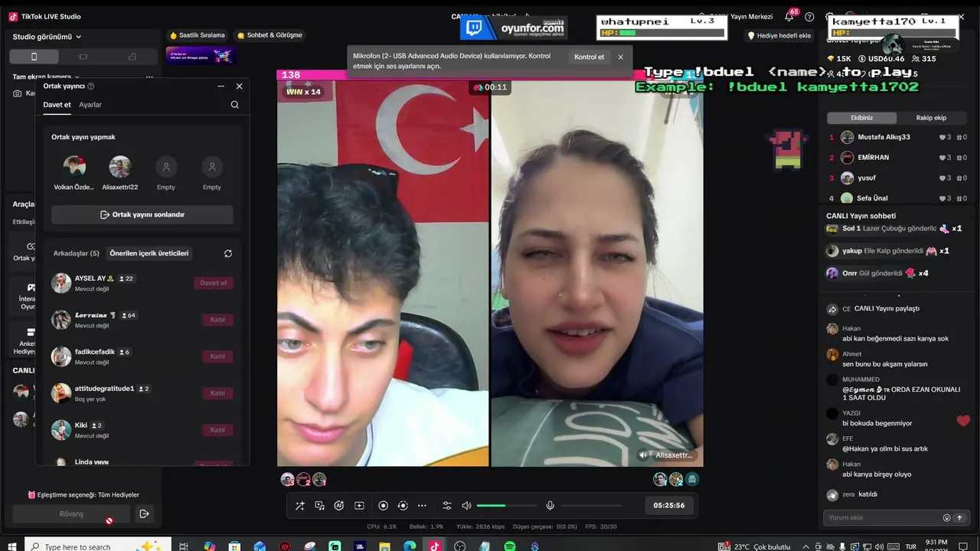This screenshot has width=980, height=551.
Task: Switch to Önerilen içerik üreticileri tab
Action: [x=149, y=253]
